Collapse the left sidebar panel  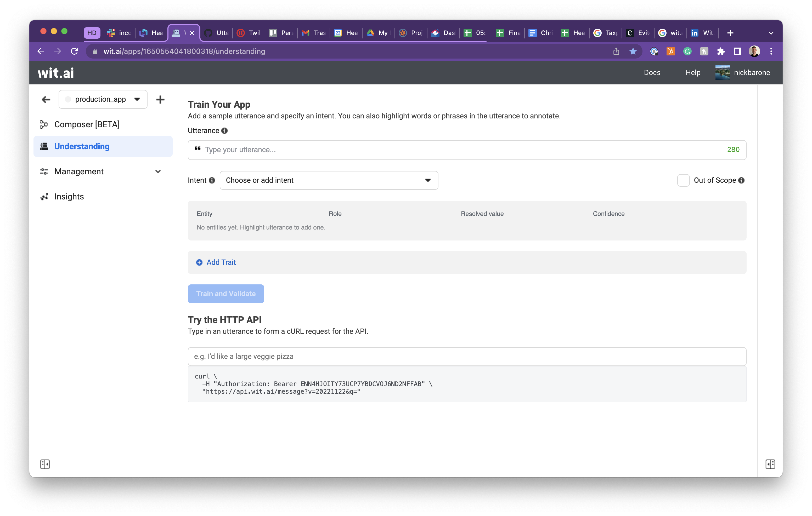45,464
